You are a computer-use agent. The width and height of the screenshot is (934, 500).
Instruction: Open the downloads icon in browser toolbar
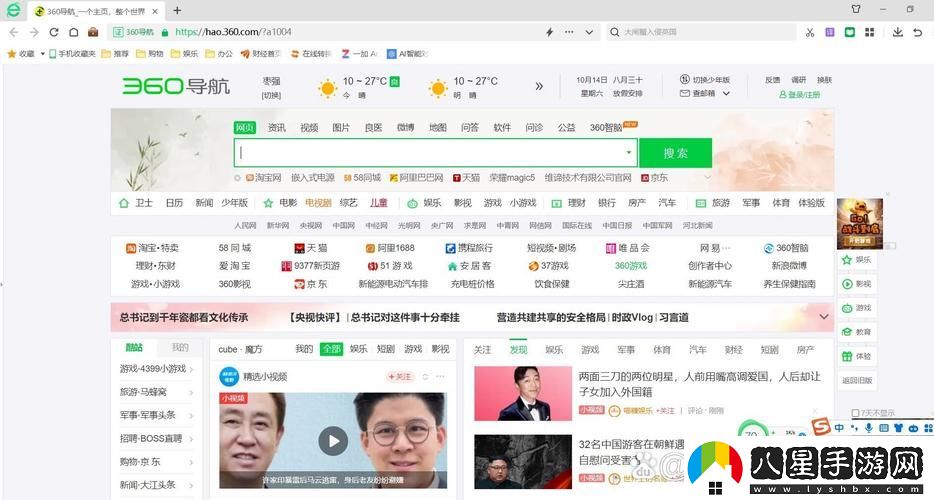[x=896, y=32]
